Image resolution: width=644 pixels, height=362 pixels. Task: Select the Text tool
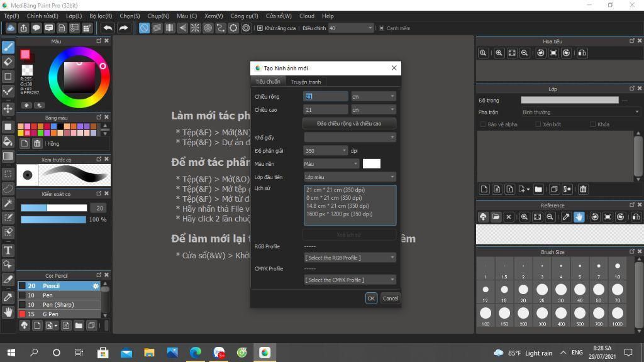tap(8, 250)
